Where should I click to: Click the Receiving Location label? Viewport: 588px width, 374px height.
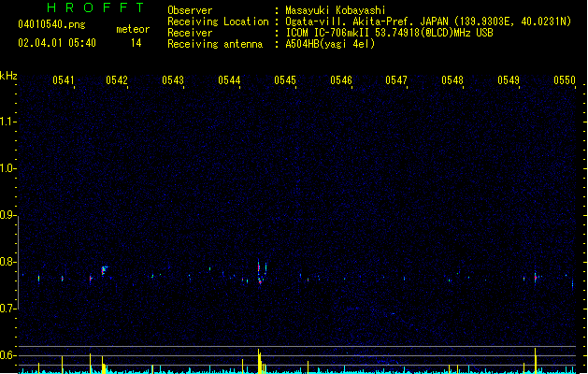[x=218, y=22]
